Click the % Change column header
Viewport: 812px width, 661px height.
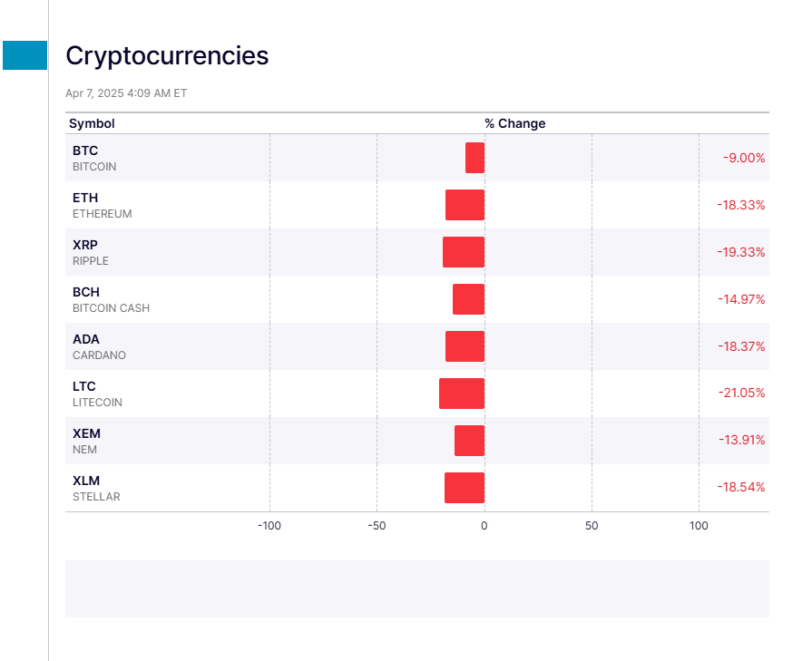514,123
